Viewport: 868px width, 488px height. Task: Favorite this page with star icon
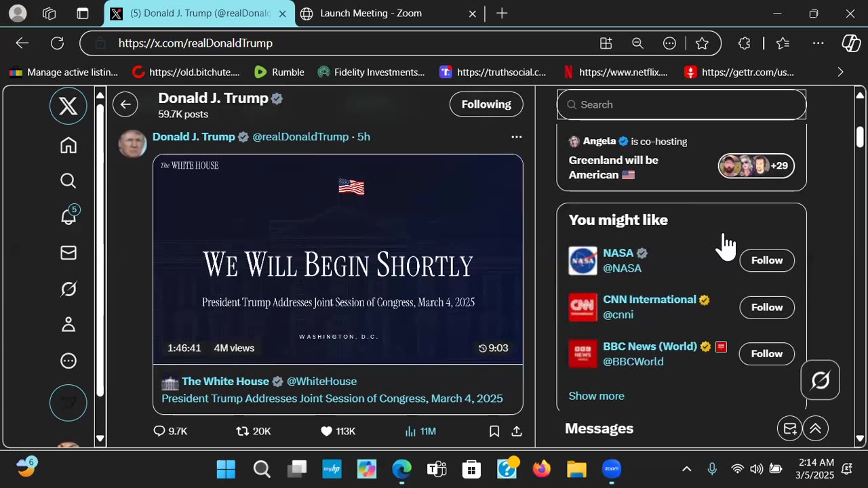click(x=702, y=43)
